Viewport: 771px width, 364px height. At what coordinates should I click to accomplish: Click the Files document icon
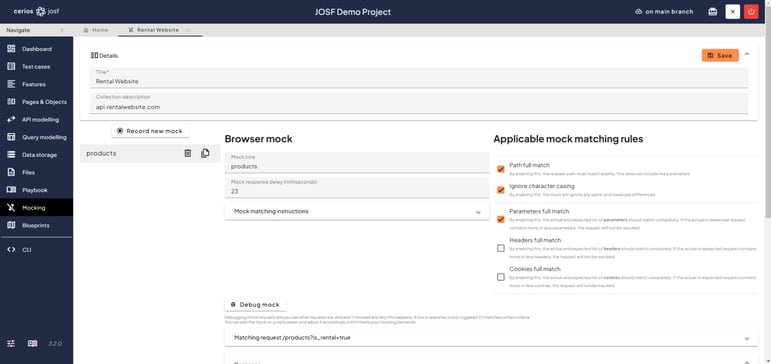[11, 172]
